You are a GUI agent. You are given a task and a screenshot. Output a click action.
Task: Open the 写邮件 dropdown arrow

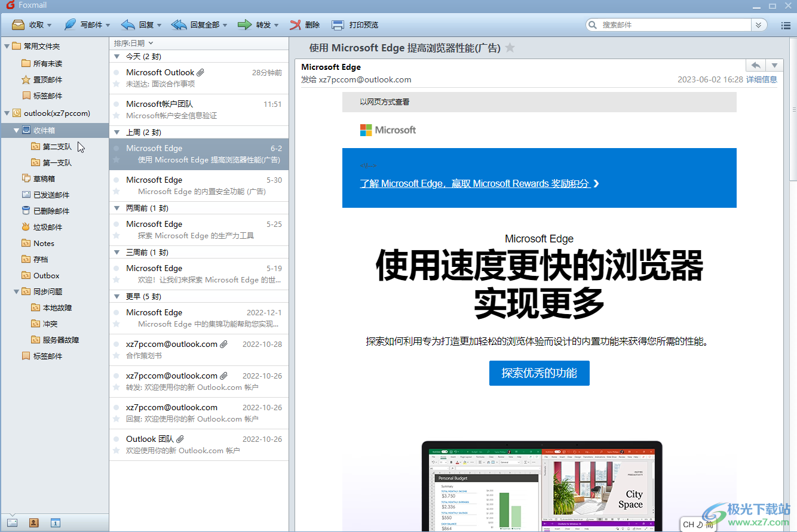108,25
